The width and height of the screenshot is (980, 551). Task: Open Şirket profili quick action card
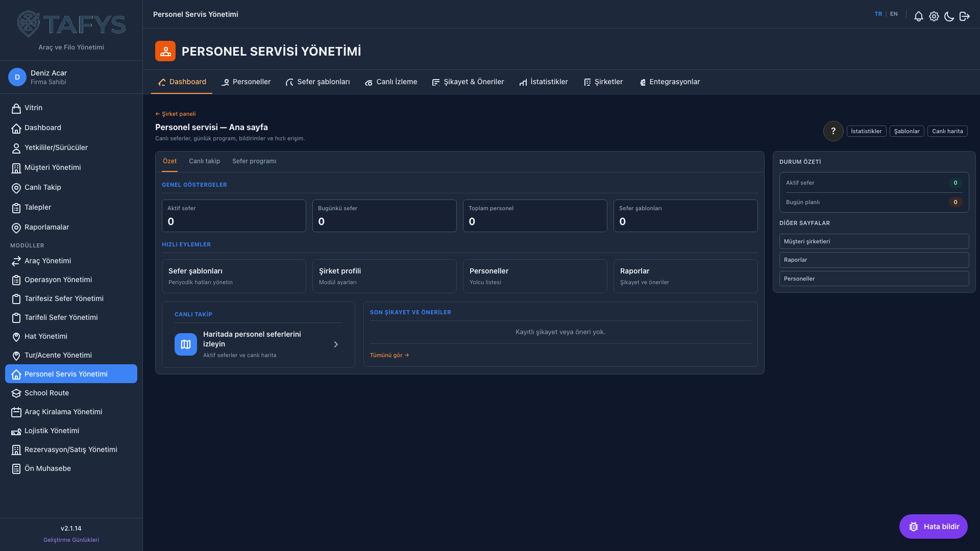click(x=384, y=276)
